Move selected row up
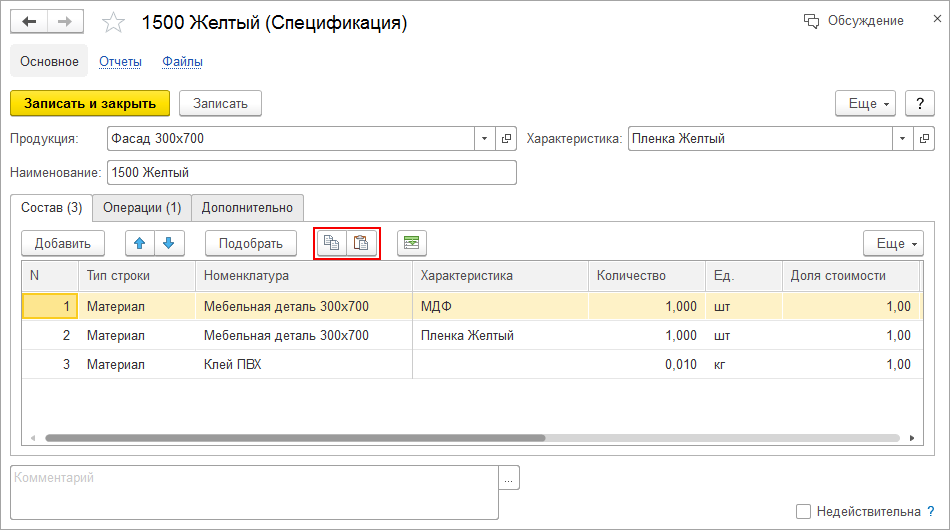This screenshot has height=530, width=950. click(140, 243)
